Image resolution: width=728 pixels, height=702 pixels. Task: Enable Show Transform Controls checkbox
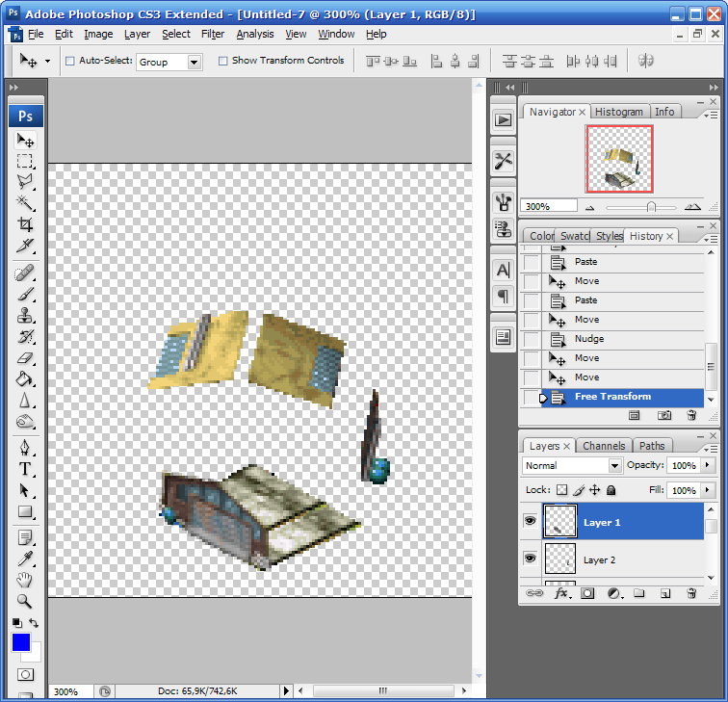point(222,61)
